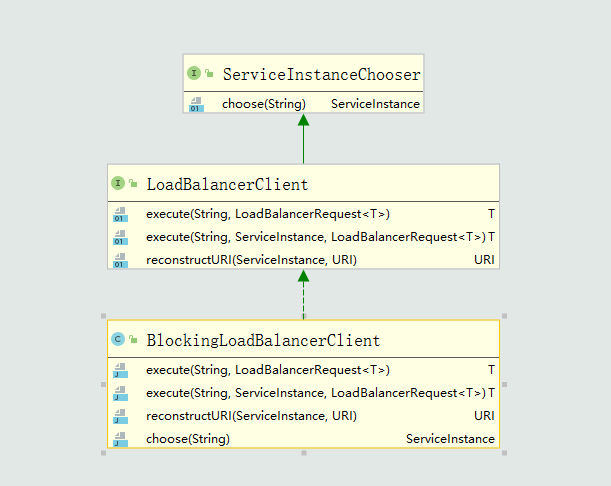Viewport: 611px width, 486px height.
Task: Click the method icon beside choose(String) in ServiceInstanceChooser
Action: coord(196,104)
